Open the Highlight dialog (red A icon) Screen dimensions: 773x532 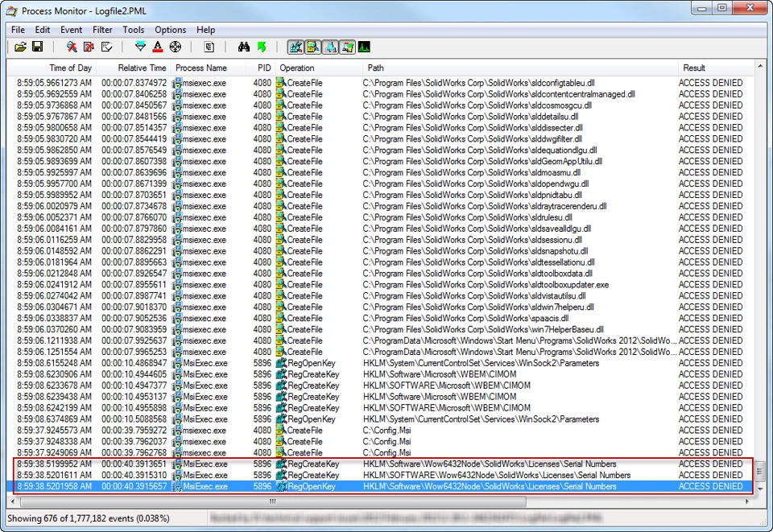pyautogui.click(x=158, y=47)
